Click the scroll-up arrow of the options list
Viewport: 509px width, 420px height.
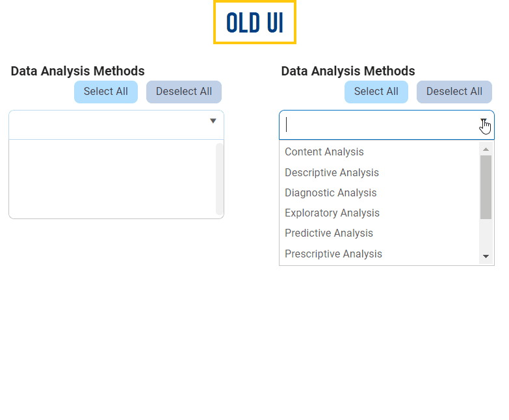(x=486, y=149)
